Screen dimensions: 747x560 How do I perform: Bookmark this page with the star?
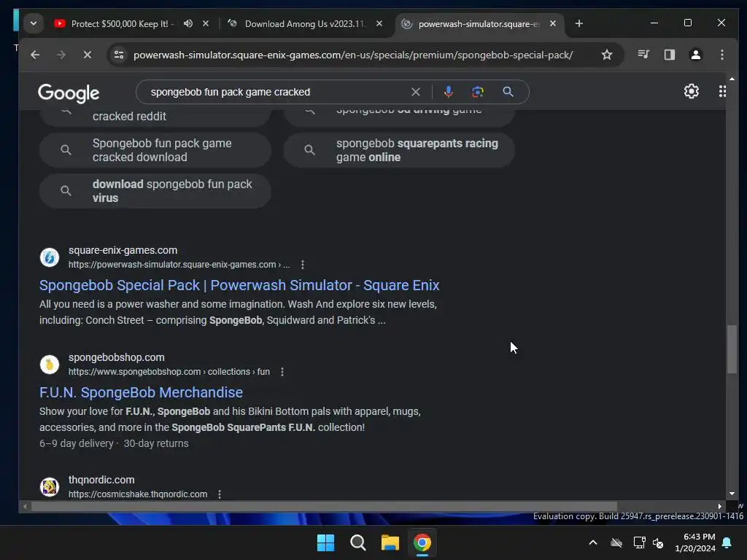tap(606, 55)
